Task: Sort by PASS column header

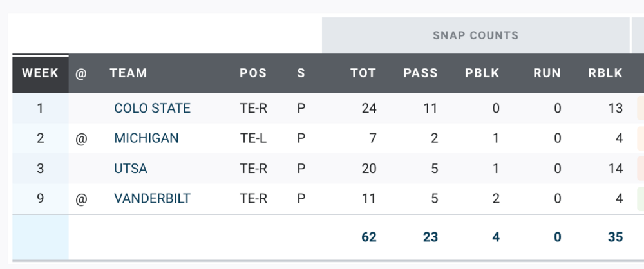Action: pyautogui.click(x=421, y=73)
